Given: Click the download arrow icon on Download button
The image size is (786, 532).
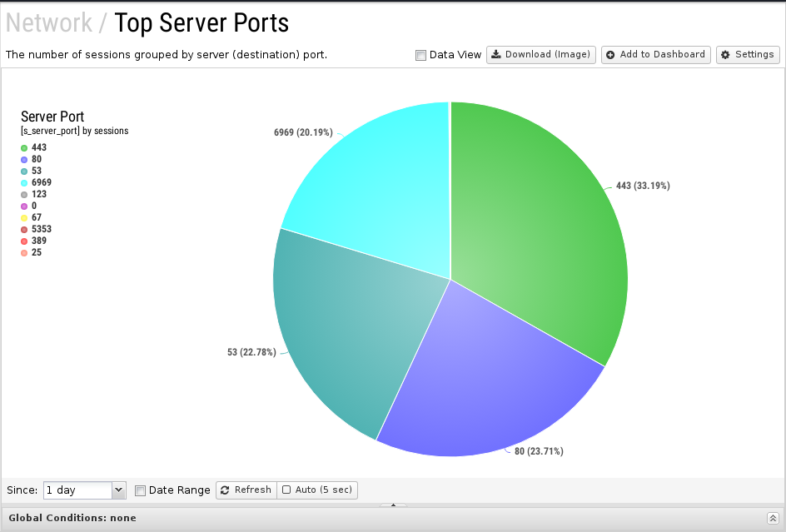Looking at the screenshot, I should point(495,54).
